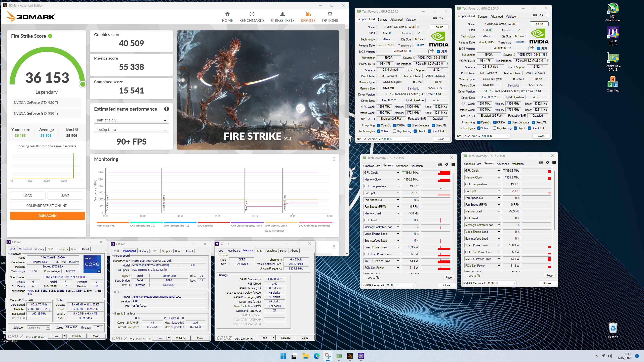Viewport: 644px width, 362px height.
Task: Open Classified desktop icon
Action: (613, 84)
